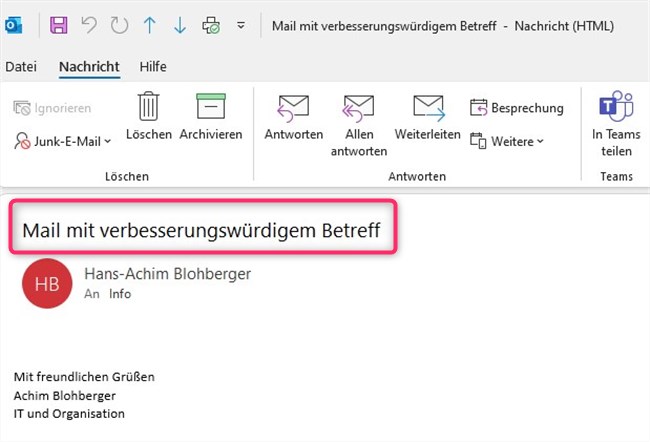Image resolution: width=650 pixels, height=442 pixels.
Task: Open the Datei tab
Action: point(21,66)
